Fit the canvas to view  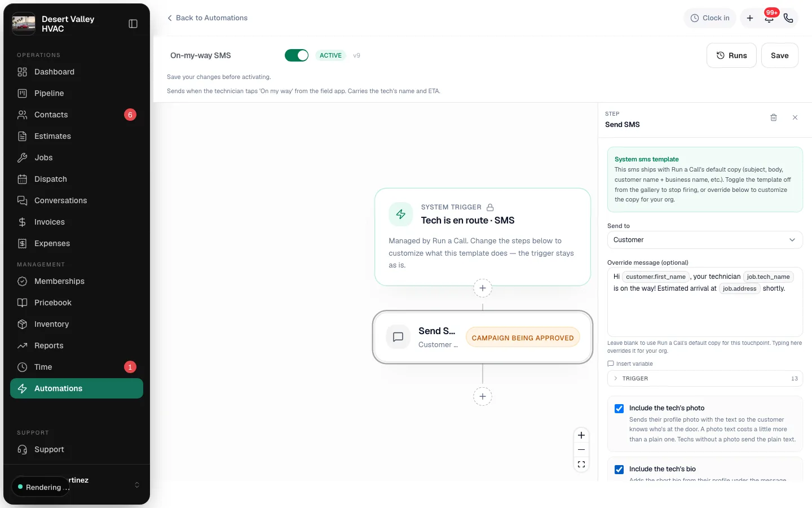[x=581, y=465]
